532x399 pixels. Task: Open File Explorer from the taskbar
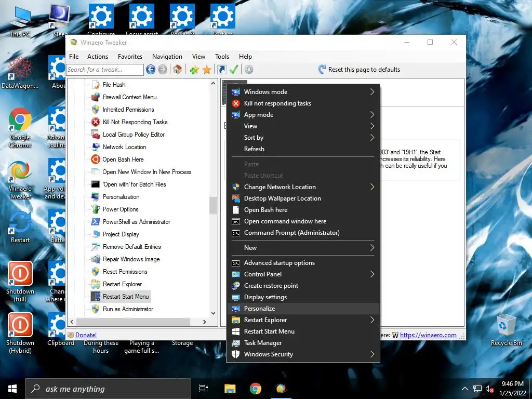230,389
